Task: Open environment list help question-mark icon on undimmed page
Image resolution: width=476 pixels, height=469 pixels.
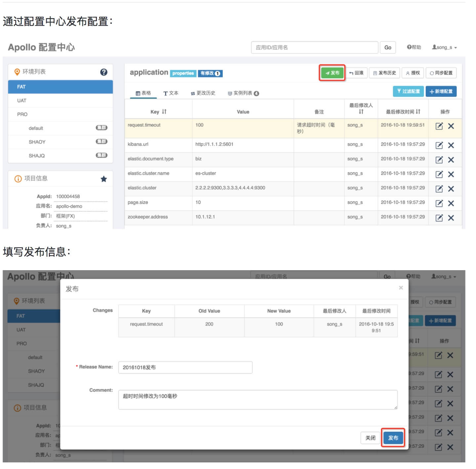Action: point(104,72)
